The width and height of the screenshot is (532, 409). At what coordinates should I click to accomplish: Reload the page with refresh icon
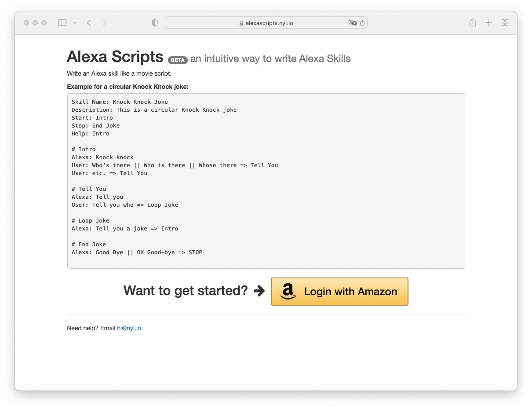tap(362, 23)
